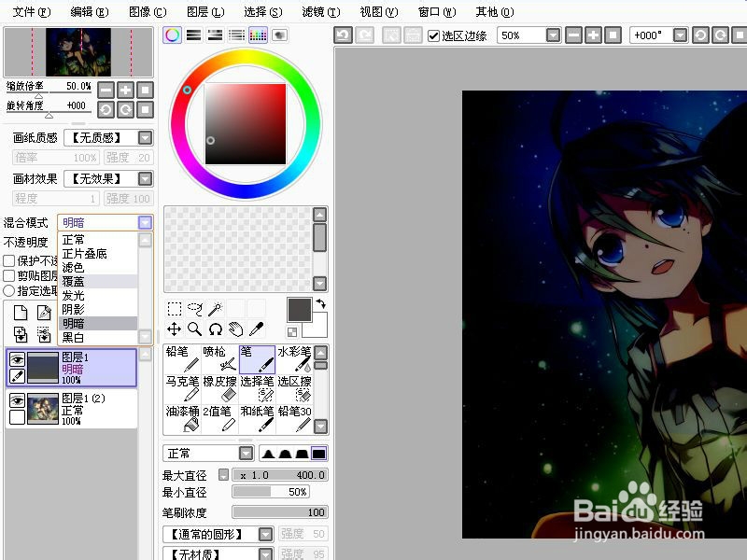The height and width of the screenshot is (560, 747).
Task: Click top toolbar zoom-in plus button
Action: click(x=593, y=35)
